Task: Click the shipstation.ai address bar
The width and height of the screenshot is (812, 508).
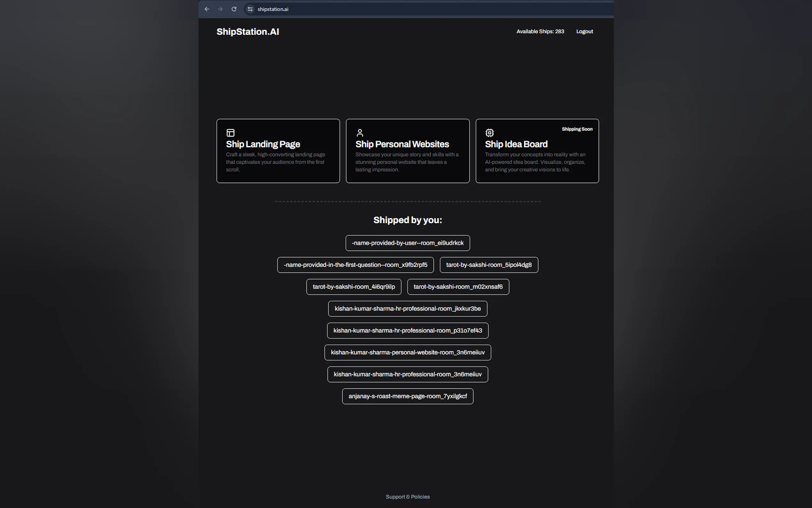Action: (x=369, y=9)
